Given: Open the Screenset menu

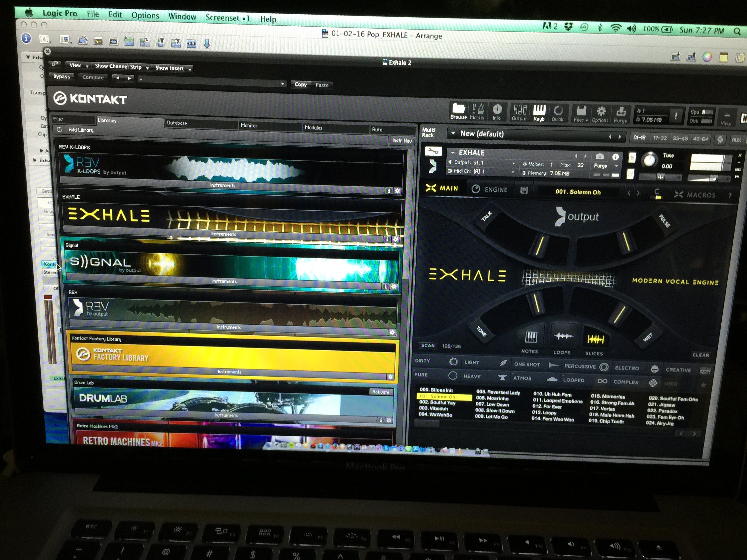Looking at the screenshot, I should coord(228,18).
